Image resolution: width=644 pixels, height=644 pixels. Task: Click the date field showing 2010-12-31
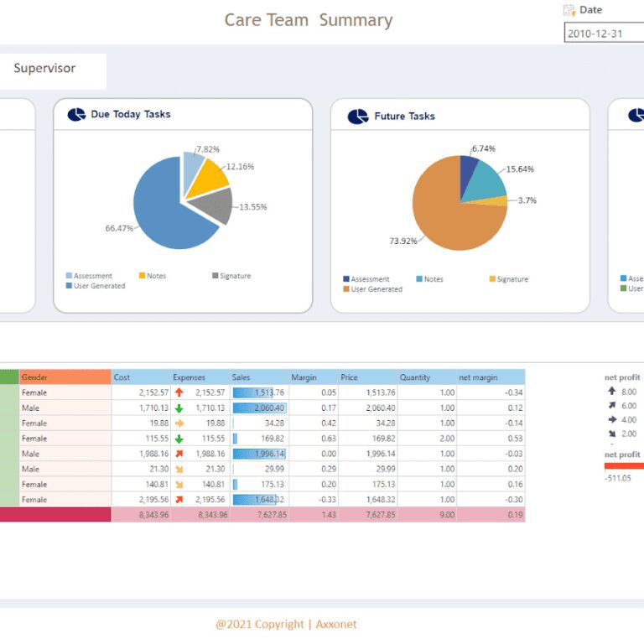(604, 34)
